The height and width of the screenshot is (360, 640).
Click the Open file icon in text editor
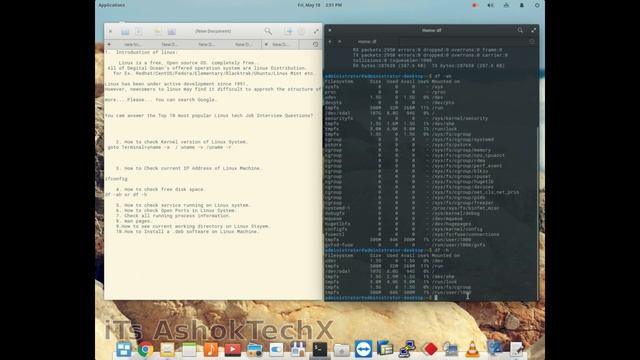125,31
